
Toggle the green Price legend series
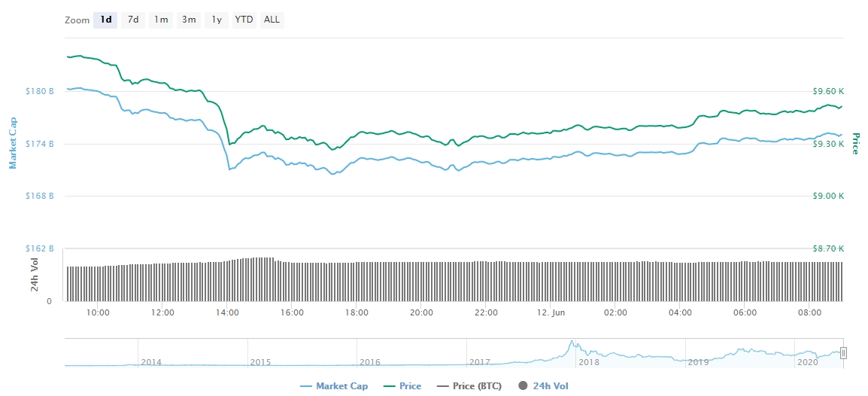click(401, 386)
